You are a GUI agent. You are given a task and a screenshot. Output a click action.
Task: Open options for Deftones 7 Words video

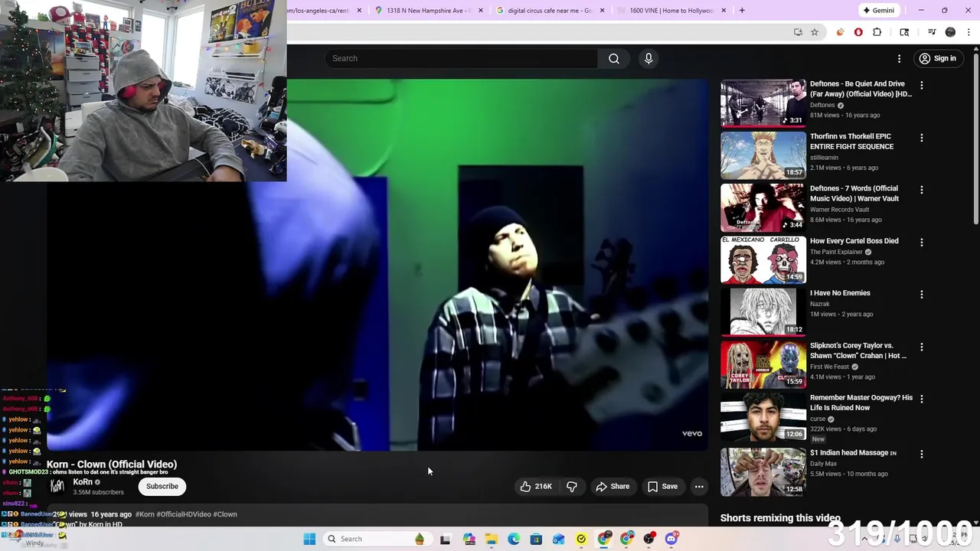[x=922, y=190]
